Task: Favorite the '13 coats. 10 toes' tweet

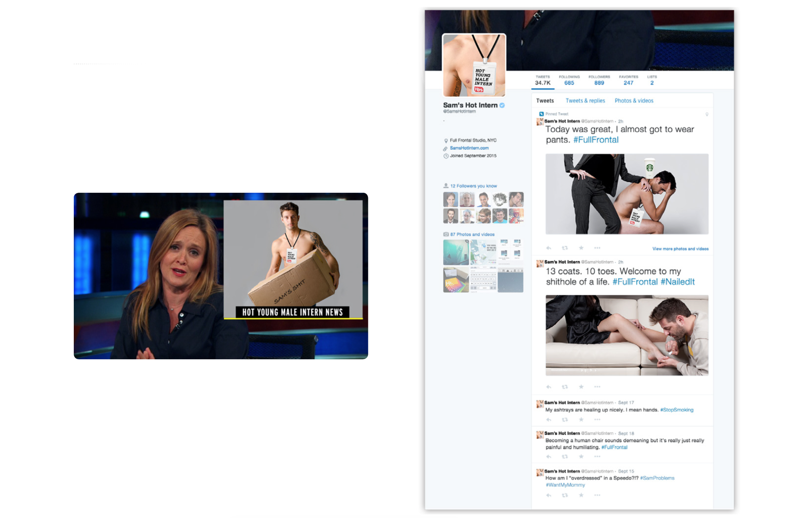Action: (581, 387)
